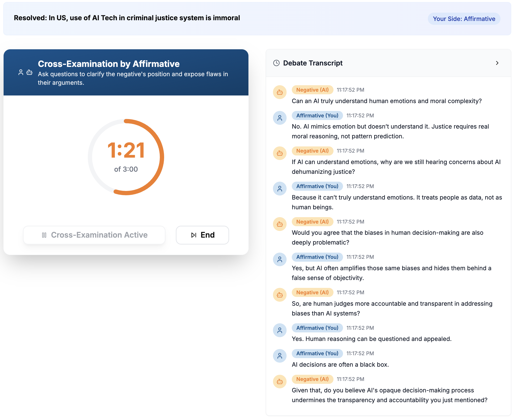The width and height of the screenshot is (515, 420).
Task: Click the clock icon beside Debate Transcript
Action: coord(276,63)
